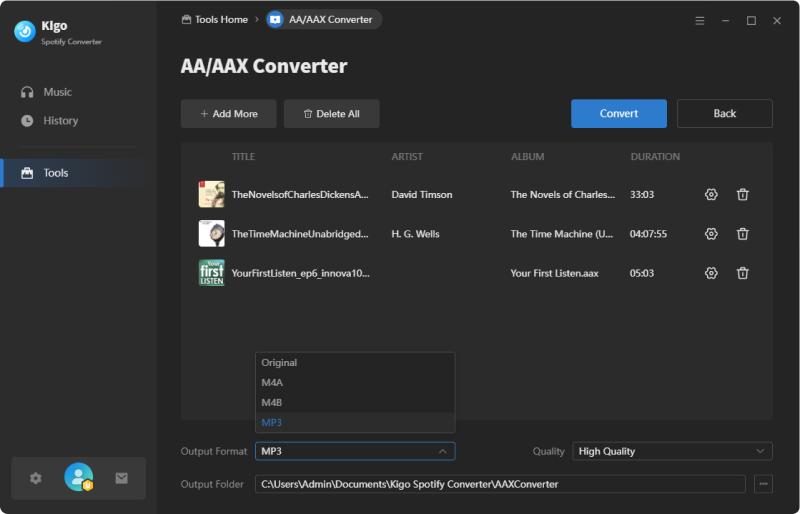Click Delete All button
The height and width of the screenshot is (514, 800).
[332, 114]
